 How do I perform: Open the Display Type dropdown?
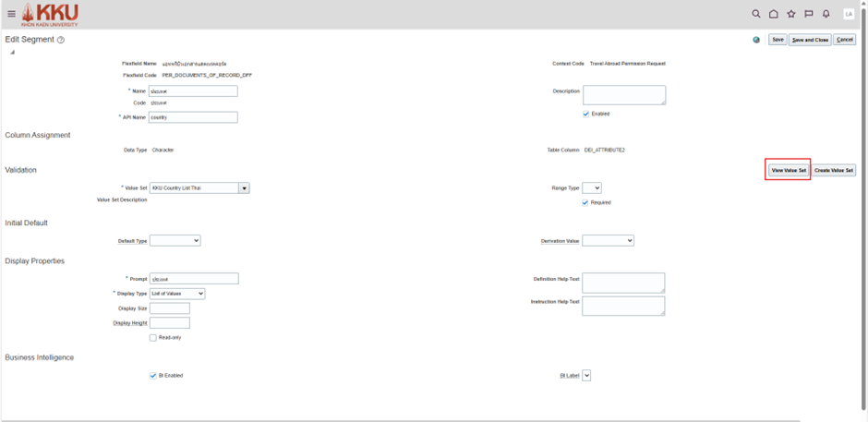(x=177, y=294)
